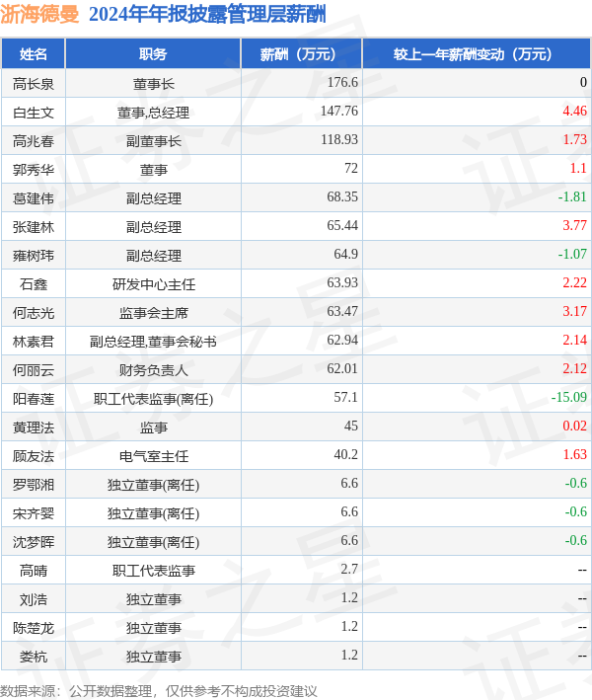The image size is (592, 700).
Task: Click the salary value 40.2
Action: 345,454
